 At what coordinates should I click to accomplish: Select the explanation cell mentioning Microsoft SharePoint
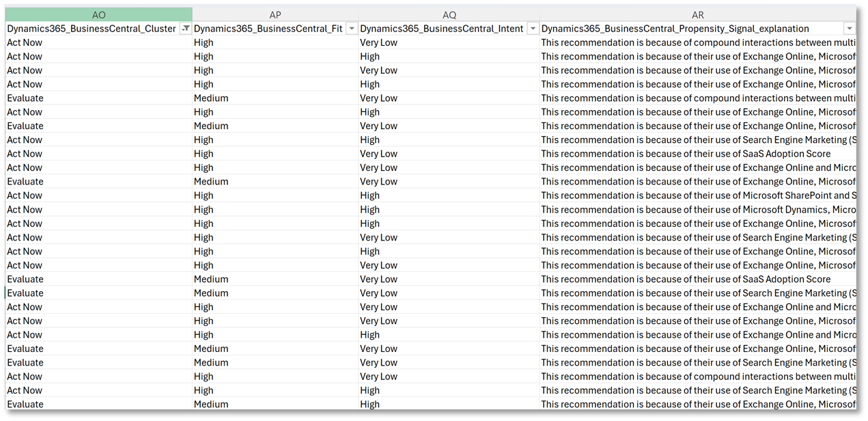click(x=698, y=195)
